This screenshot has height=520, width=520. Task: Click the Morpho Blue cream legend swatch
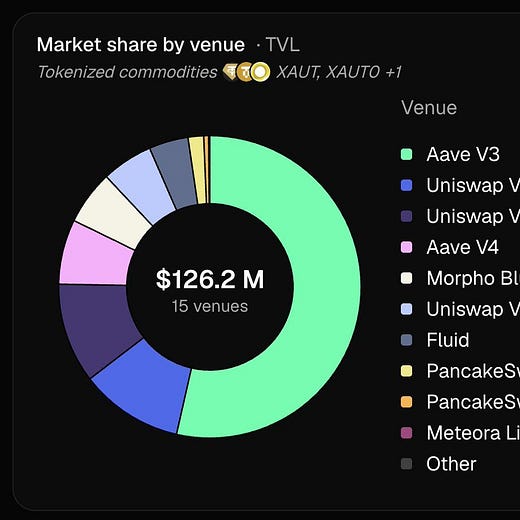point(406,278)
